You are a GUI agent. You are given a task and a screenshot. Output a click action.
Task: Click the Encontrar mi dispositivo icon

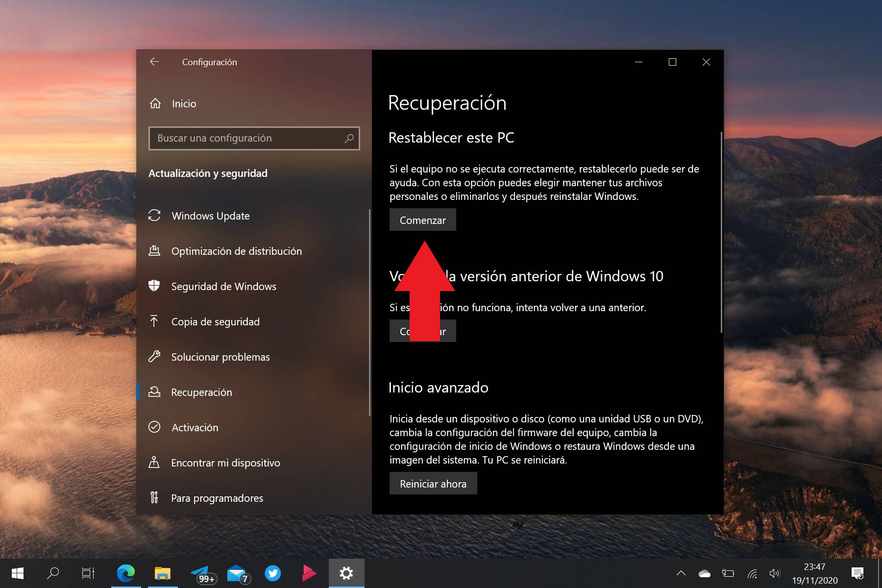(x=154, y=463)
